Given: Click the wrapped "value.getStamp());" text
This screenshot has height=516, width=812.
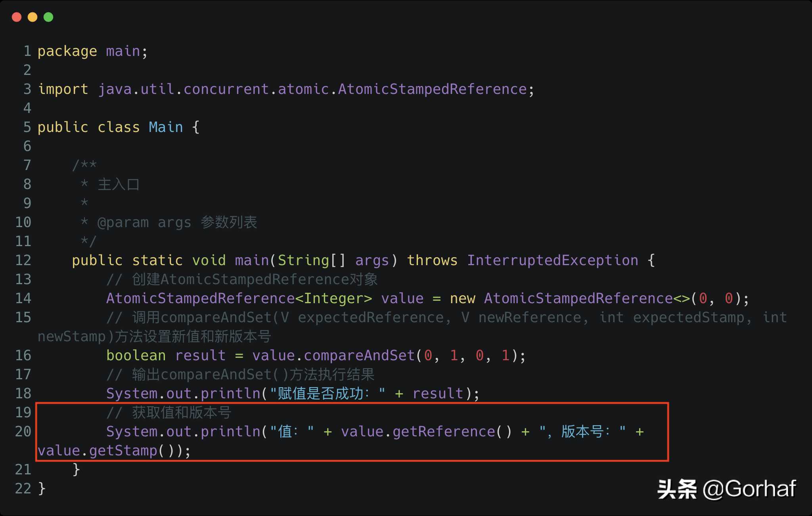Looking at the screenshot, I should pyautogui.click(x=114, y=451).
